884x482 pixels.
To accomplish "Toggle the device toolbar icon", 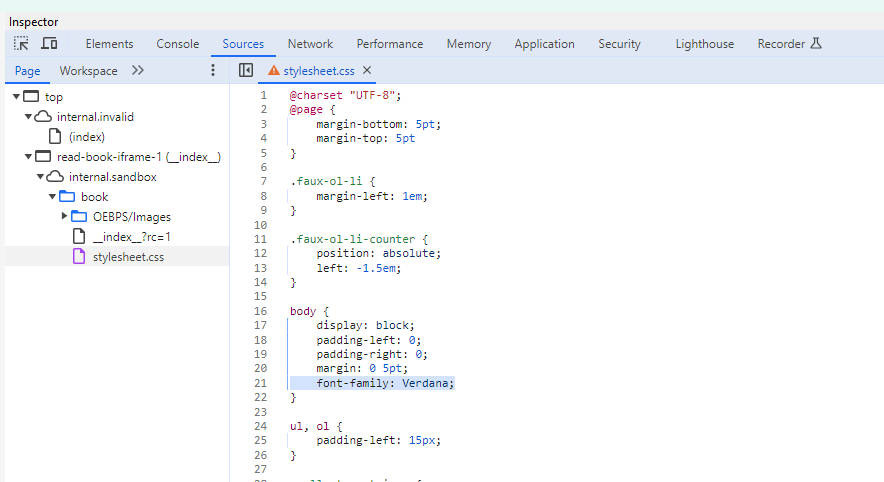I will point(49,44).
